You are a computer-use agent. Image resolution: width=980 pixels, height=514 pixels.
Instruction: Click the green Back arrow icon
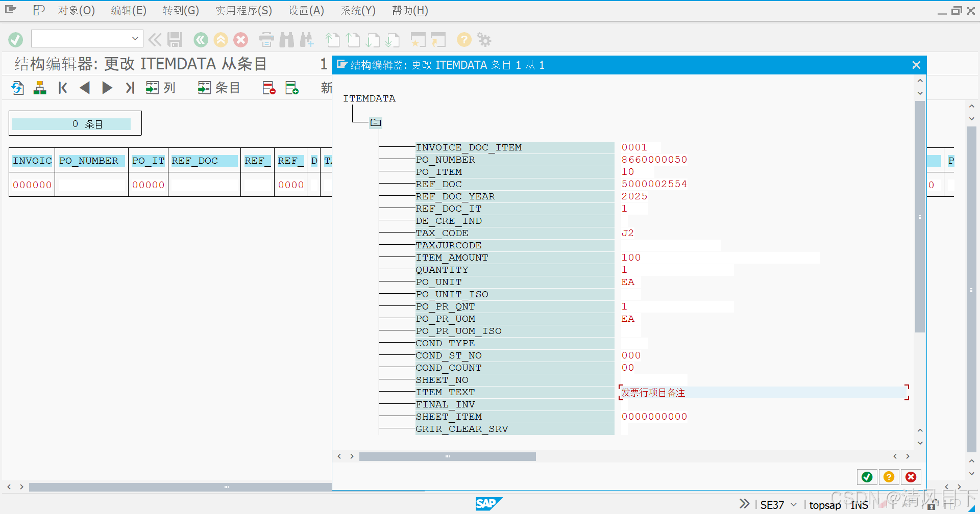(x=200, y=40)
